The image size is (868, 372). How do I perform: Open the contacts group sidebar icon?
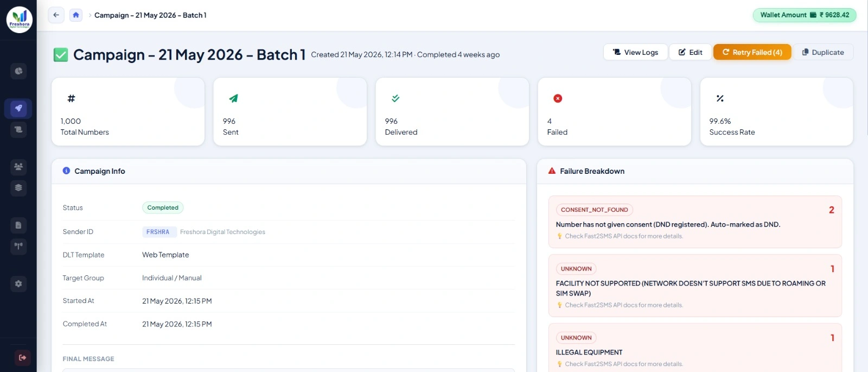click(18, 167)
